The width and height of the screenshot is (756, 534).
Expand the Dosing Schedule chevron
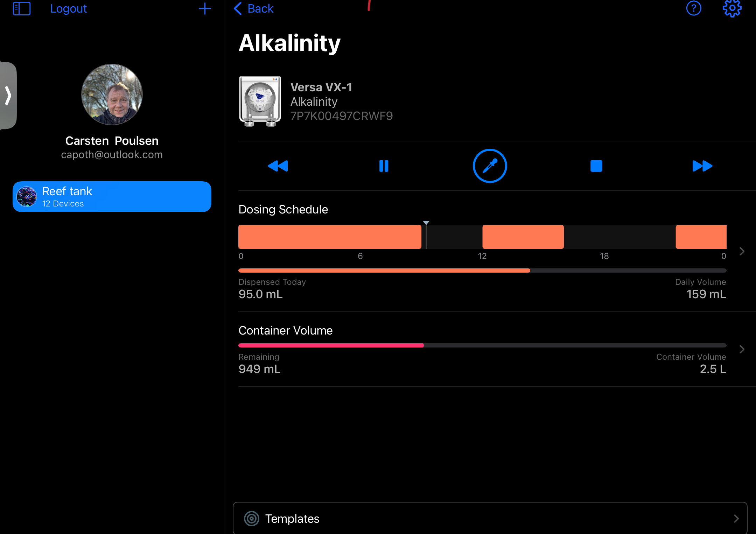(742, 251)
